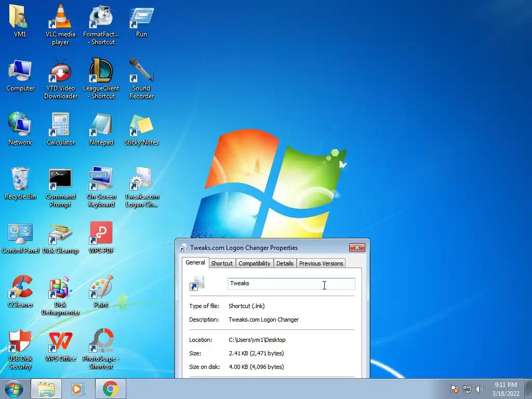Switch to the Shortcut tab
532x399 pixels.
222,263
